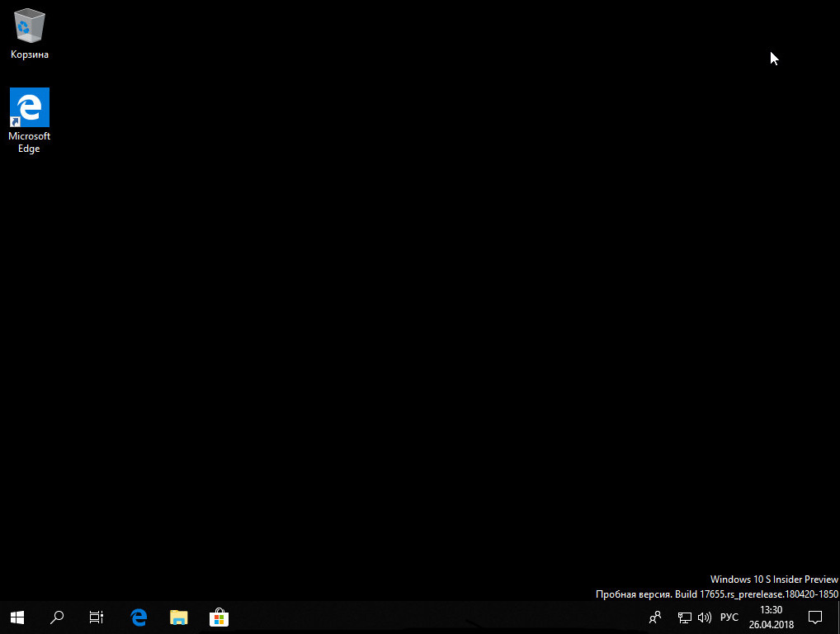Image resolution: width=840 pixels, height=634 pixels.
Task: Open the volume speaker tray icon
Action: coord(705,618)
